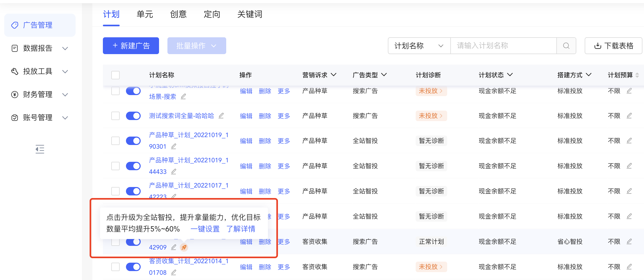Open 未投放 diagnosis in the 01708 row
This screenshot has height=280, width=644.
coord(431,267)
